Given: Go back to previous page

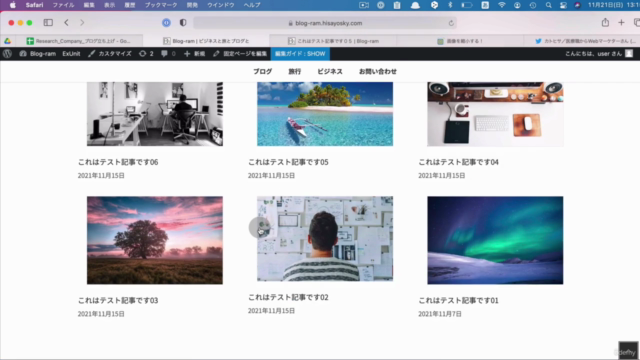Looking at the screenshot, I should point(67,23).
